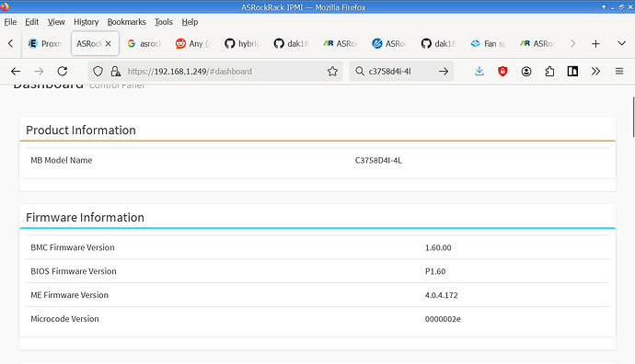
Task: Open a new tab with plus icon
Action: point(595,44)
